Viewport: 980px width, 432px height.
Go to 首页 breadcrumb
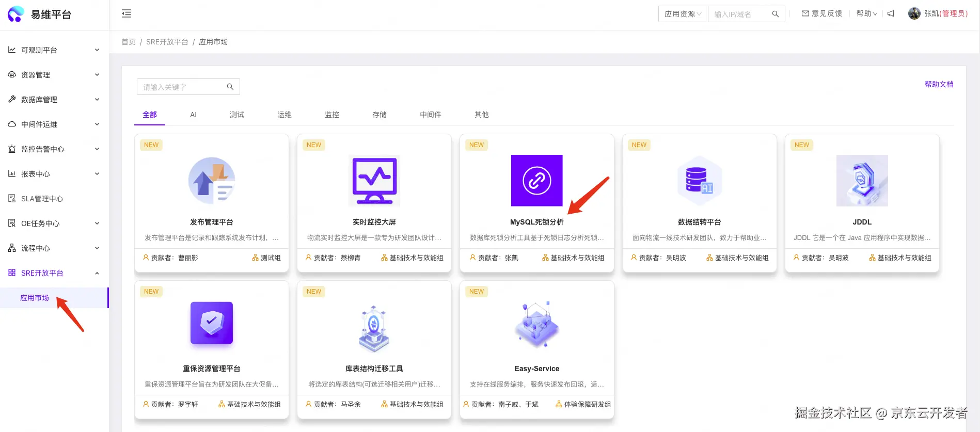[129, 42]
